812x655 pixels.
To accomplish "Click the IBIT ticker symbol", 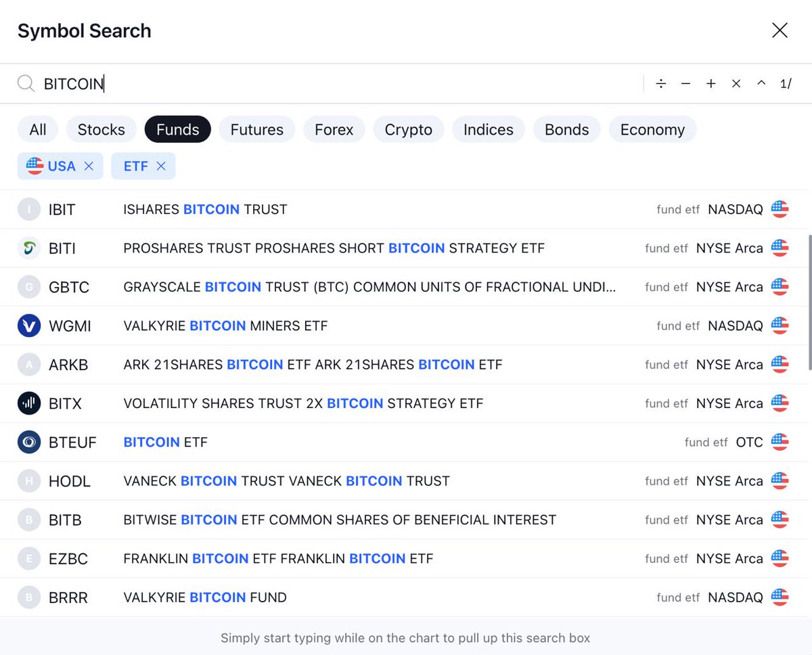I will (62, 210).
